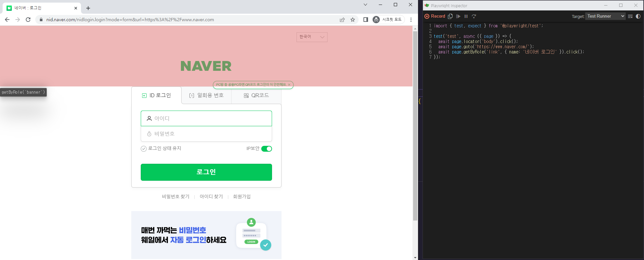Open incognito profile 시크릿 모드 button
This screenshot has height=260, width=644.
tap(388, 20)
